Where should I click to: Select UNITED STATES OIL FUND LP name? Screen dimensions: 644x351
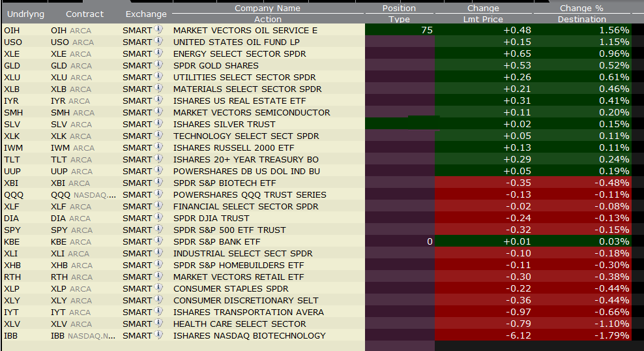pyautogui.click(x=236, y=42)
